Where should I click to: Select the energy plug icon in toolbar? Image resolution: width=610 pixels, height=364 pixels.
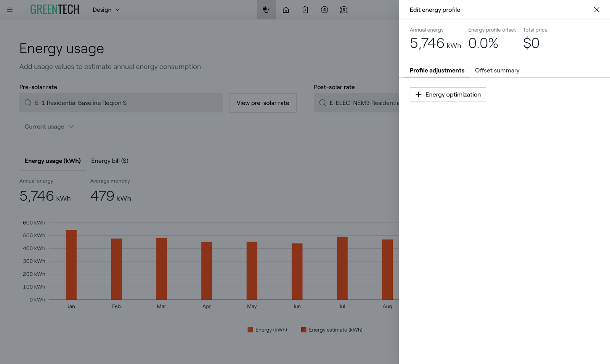[266, 10]
